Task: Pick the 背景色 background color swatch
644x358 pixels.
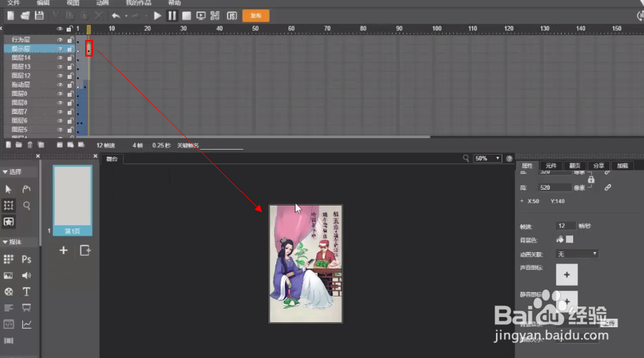Action: click(570, 239)
